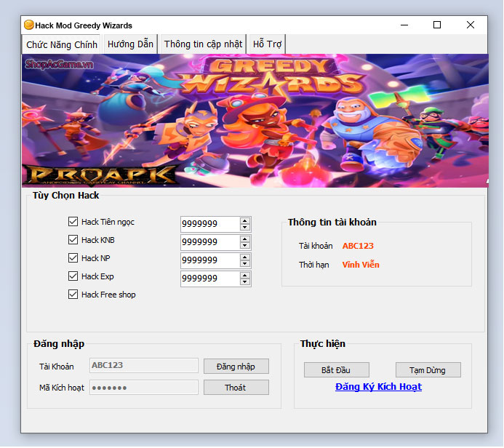Image resolution: width=504 pixels, height=448 pixels.
Task: Increase Hack NP value with up arrow
Action: coord(245,257)
